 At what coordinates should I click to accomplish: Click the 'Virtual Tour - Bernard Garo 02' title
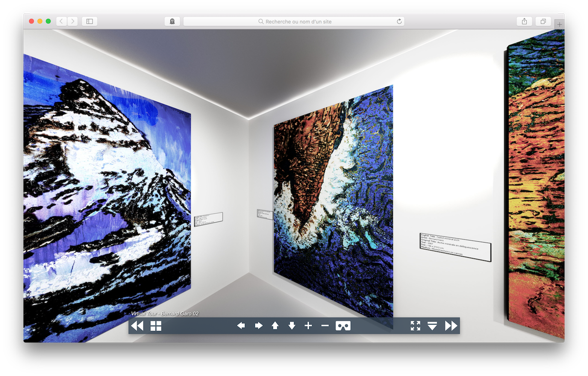[165, 313]
